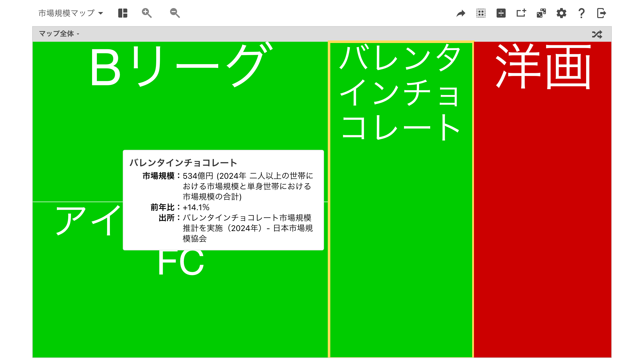Click the divide calculator icon

click(501, 13)
